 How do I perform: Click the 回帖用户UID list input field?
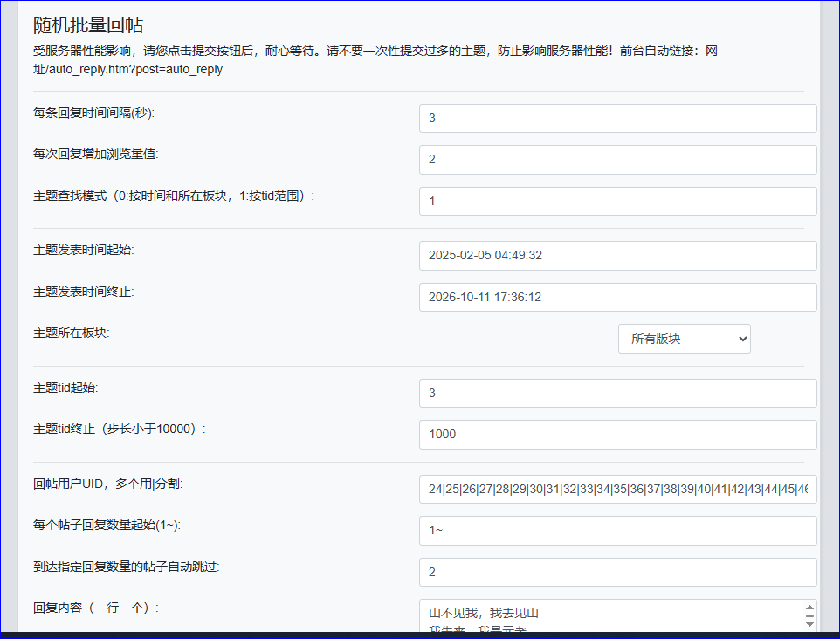click(x=617, y=489)
